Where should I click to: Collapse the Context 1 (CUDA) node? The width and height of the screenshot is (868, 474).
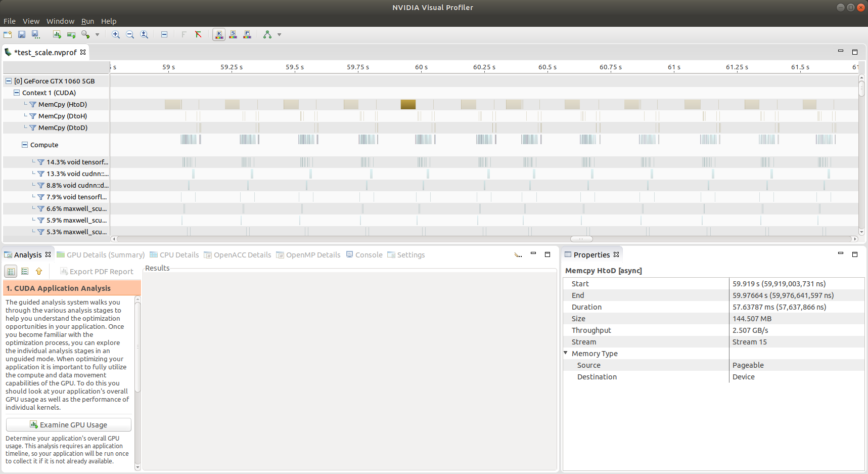16,93
